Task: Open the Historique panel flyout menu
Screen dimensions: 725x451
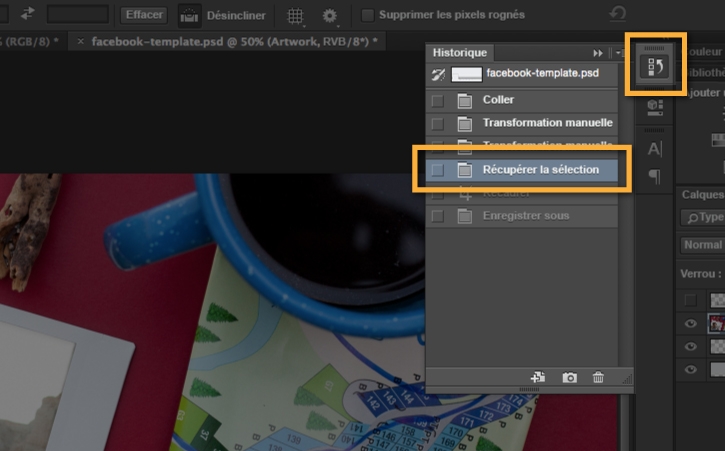Action: tap(619, 53)
